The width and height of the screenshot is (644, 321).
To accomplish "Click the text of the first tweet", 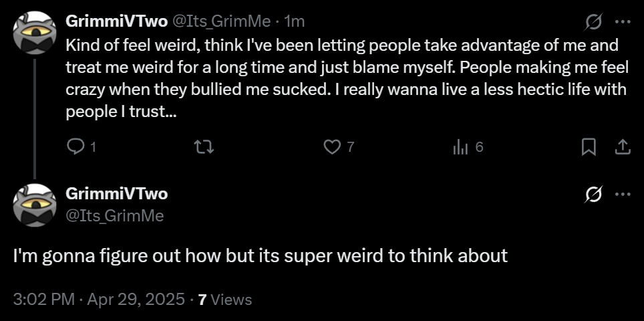I will (x=341, y=80).
